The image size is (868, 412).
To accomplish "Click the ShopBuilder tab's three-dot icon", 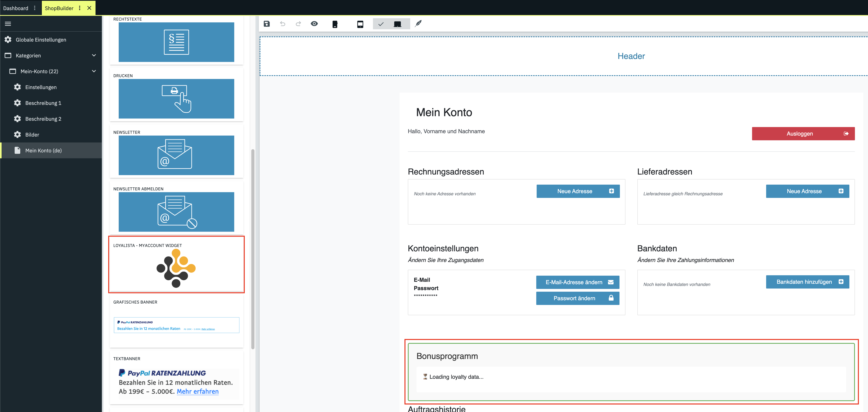I will coord(79,8).
